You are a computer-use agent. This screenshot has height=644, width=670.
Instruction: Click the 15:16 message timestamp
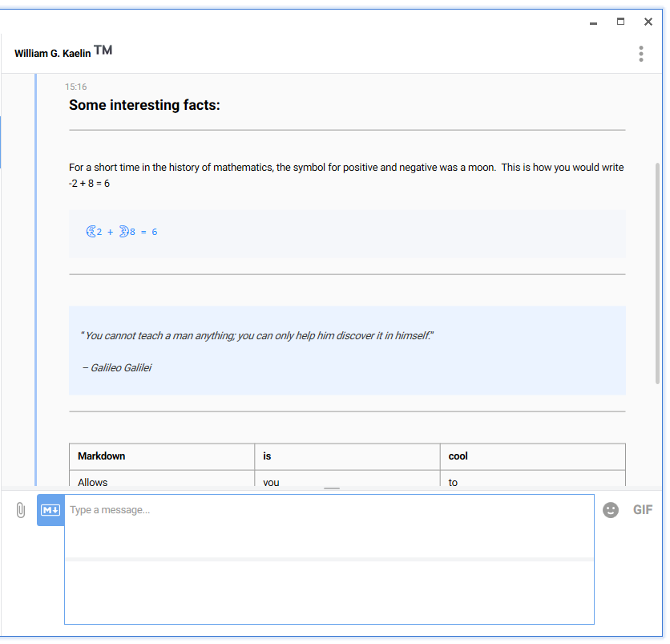coord(76,87)
